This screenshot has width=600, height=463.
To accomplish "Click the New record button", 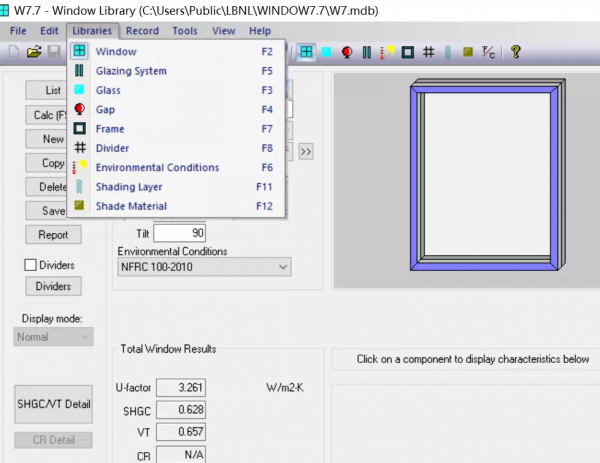I will point(46,139).
